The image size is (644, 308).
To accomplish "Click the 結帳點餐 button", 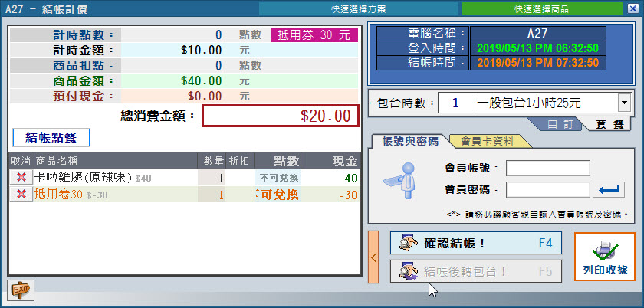I will pos(51,138).
